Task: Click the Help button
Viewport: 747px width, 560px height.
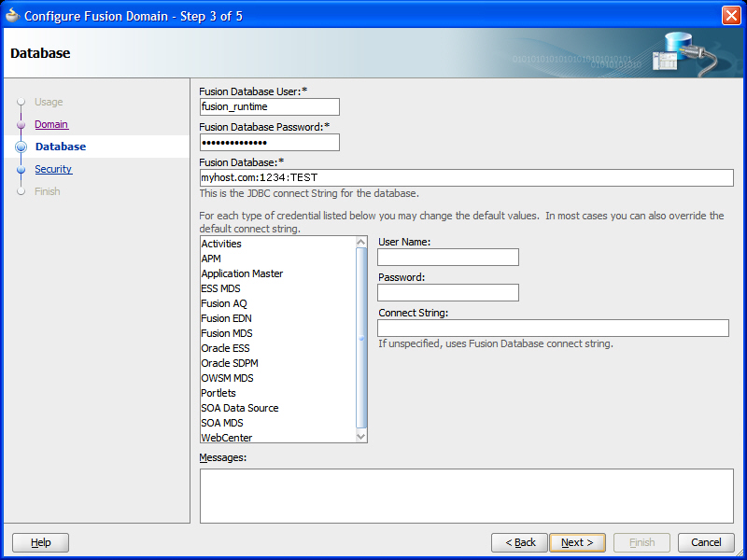Action: pyautogui.click(x=40, y=542)
